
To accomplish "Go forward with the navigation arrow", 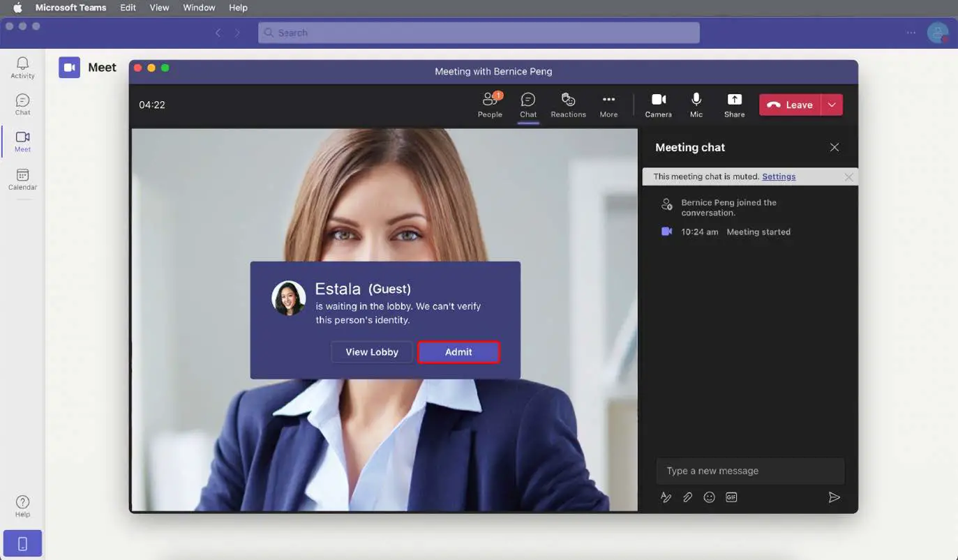I will [x=237, y=33].
